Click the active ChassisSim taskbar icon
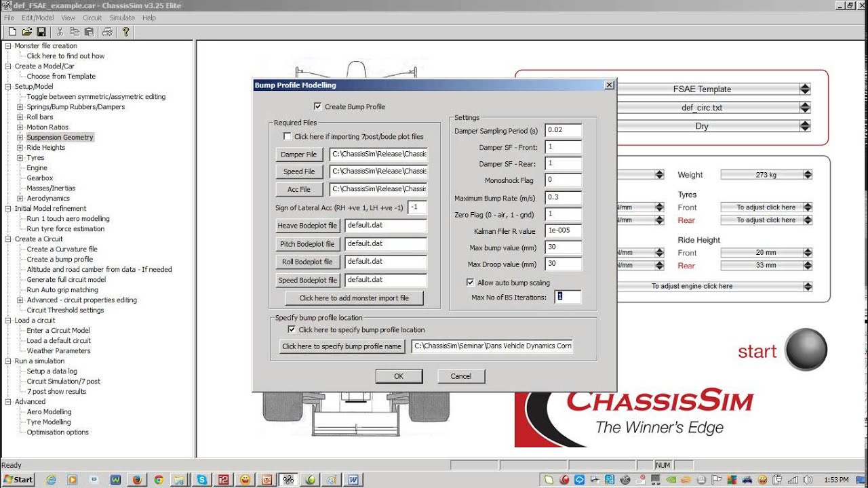Image resolution: width=868 pixels, height=488 pixels. click(x=288, y=479)
